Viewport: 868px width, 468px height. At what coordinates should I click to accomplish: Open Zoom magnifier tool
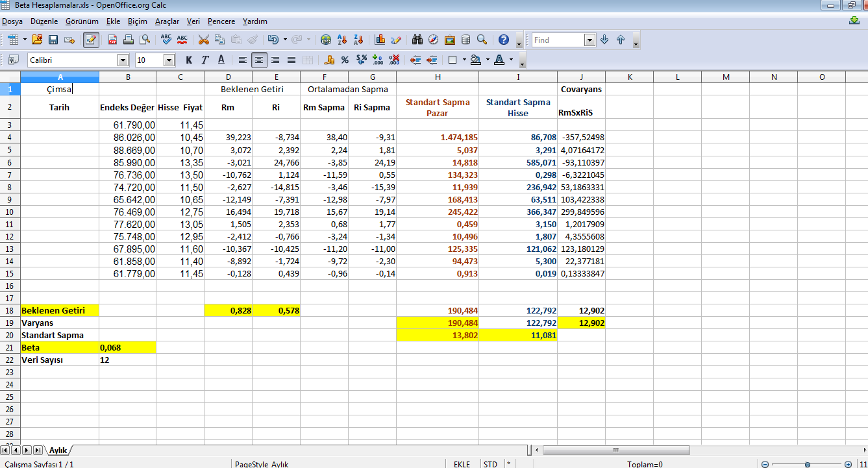[482, 40]
